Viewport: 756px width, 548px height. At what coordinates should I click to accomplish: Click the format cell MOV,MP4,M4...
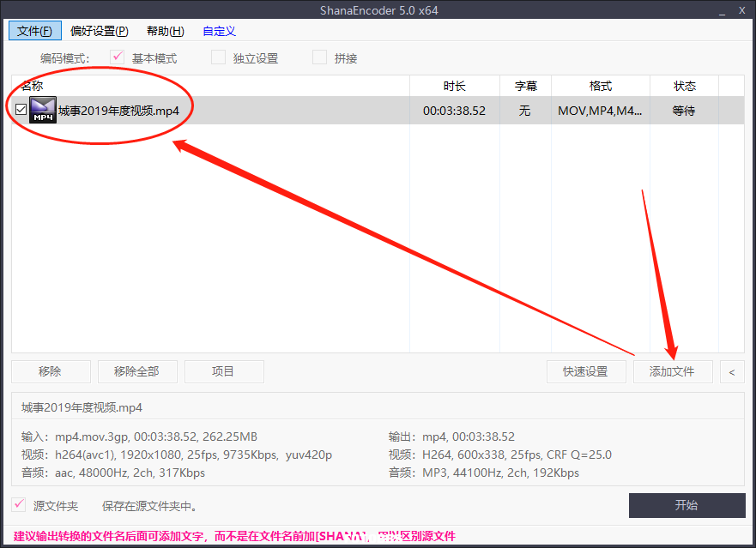click(x=600, y=111)
